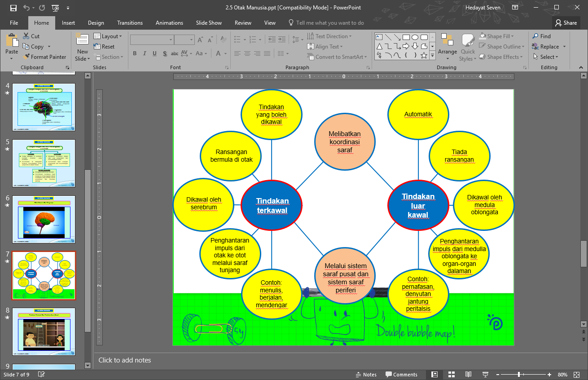Open the Shape Fill dropdown

coord(496,36)
